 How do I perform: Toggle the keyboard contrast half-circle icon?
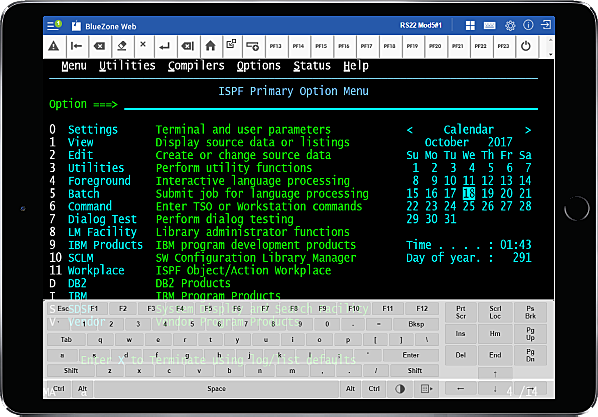(400, 389)
